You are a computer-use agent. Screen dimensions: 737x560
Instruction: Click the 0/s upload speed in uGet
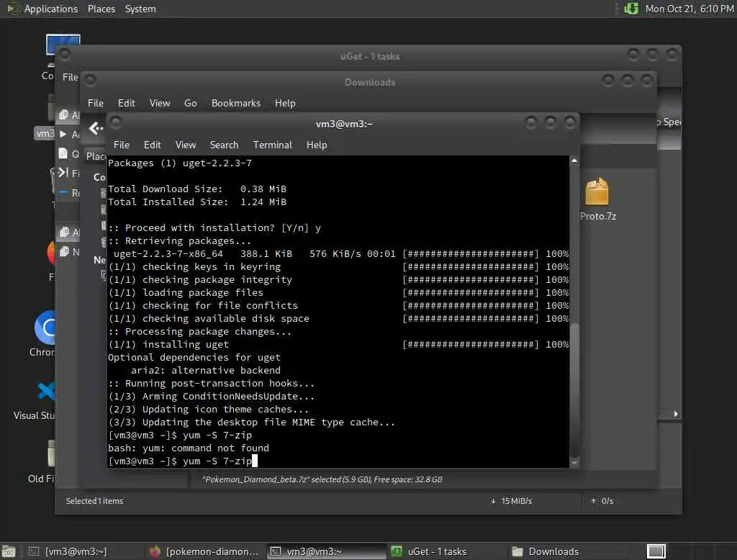(602, 501)
